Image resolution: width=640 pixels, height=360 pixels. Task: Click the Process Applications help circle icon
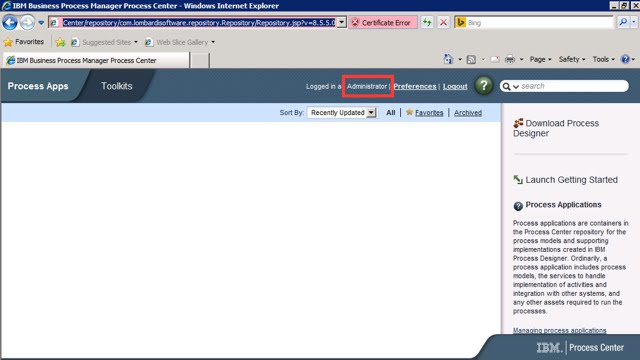(x=518, y=206)
